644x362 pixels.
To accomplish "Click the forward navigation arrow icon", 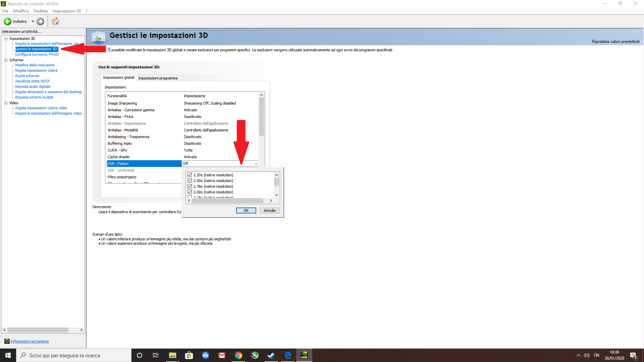I will (40, 21).
